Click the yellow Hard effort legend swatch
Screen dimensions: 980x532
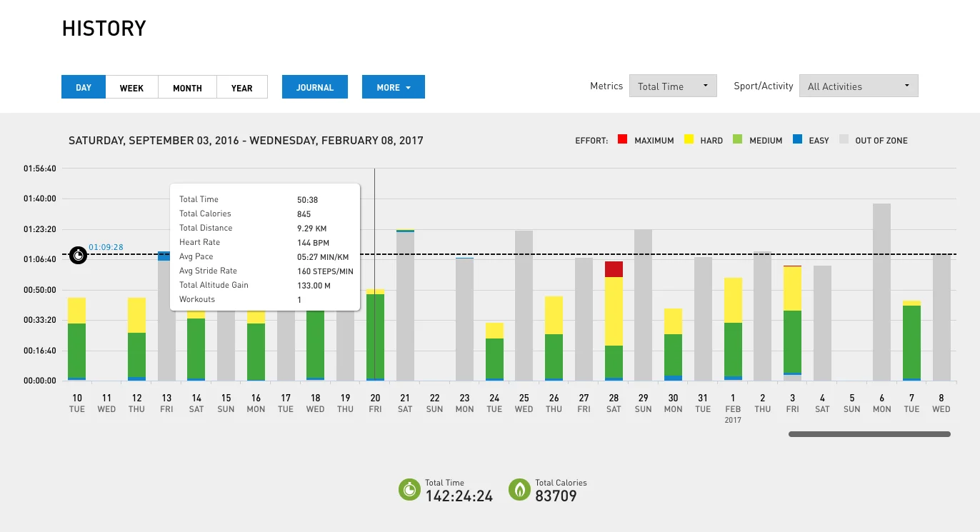(689, 140)
